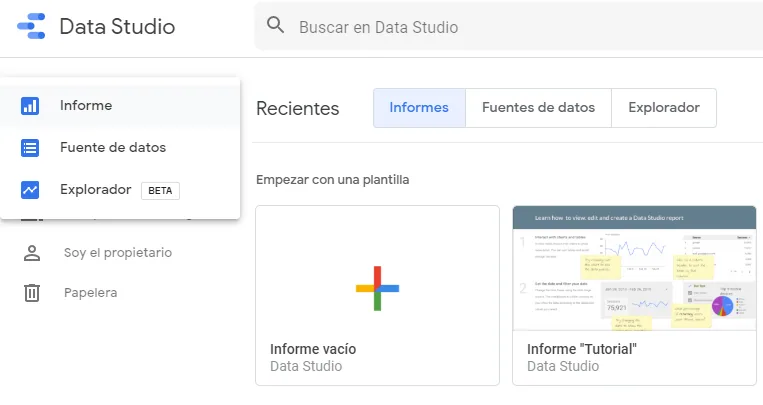
Task: Open Soy el propietario in sidebar
Action: [118, 253]
